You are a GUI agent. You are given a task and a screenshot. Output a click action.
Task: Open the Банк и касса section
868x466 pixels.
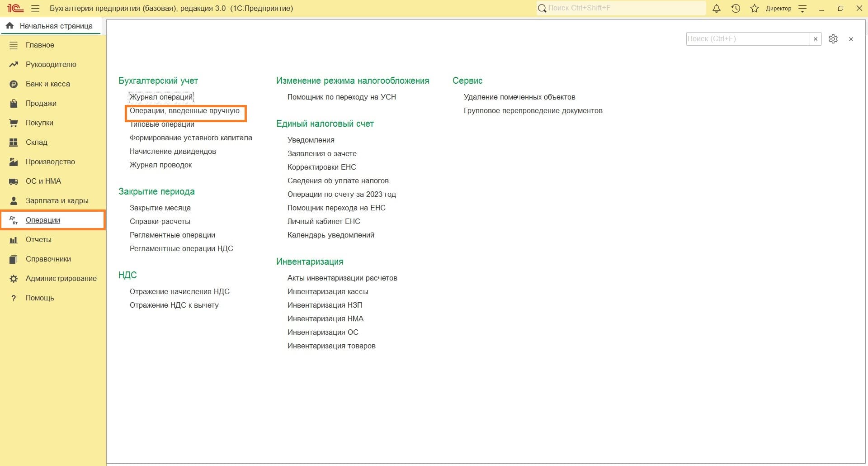(47, 84)
